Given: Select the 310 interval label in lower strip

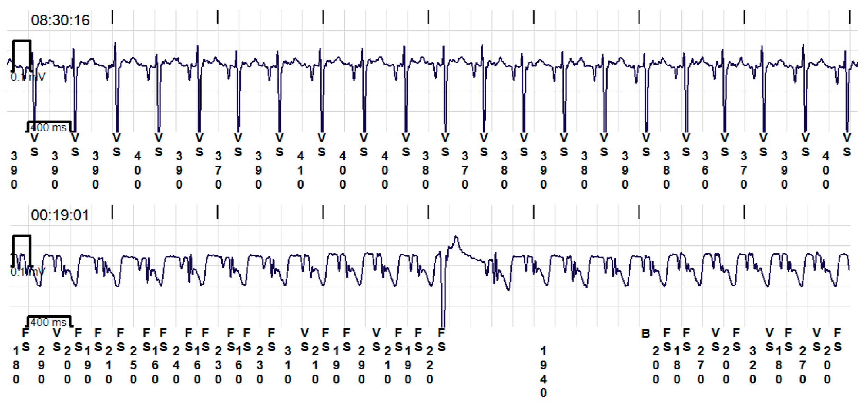Looking at the screenshot, I should (287, 365).
